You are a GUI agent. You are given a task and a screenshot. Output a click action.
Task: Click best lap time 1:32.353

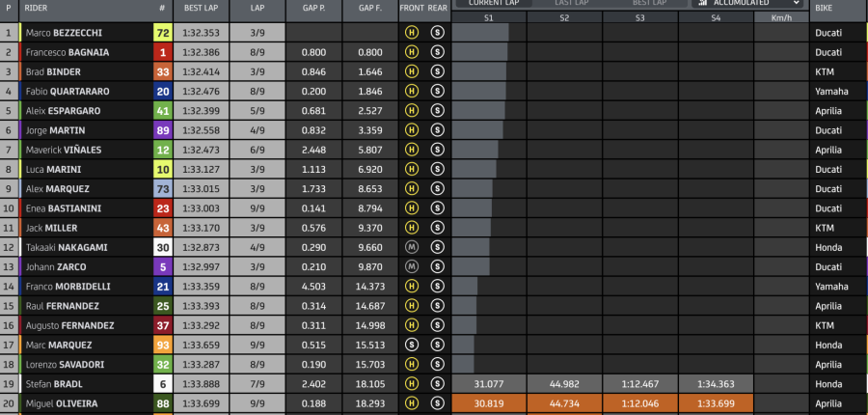[202, 33]
